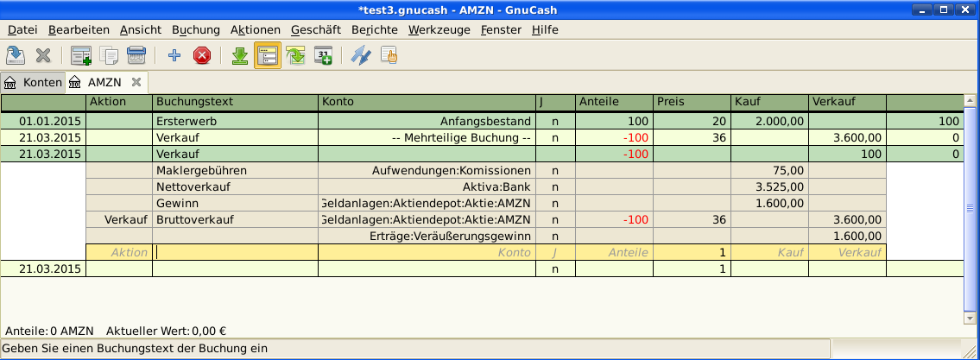This screenshot has height=360, width=980.
Task: Click the Save file toolbar icon
Action: tap(16, 56)
